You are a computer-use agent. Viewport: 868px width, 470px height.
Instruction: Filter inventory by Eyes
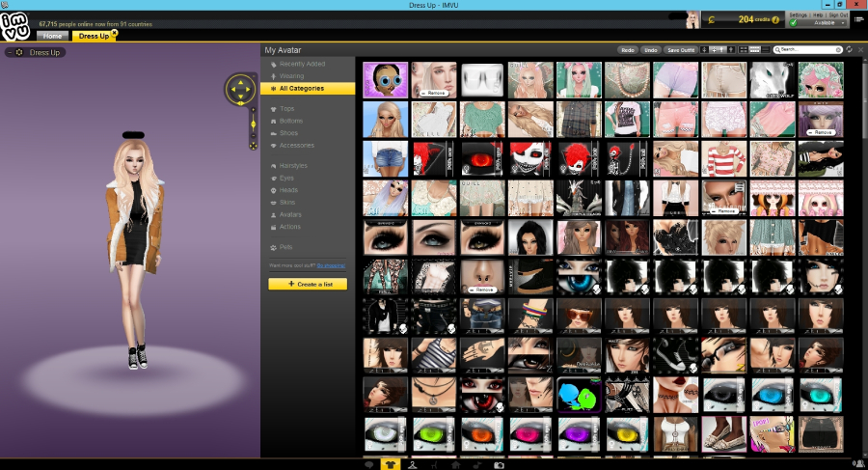[286, 178]
